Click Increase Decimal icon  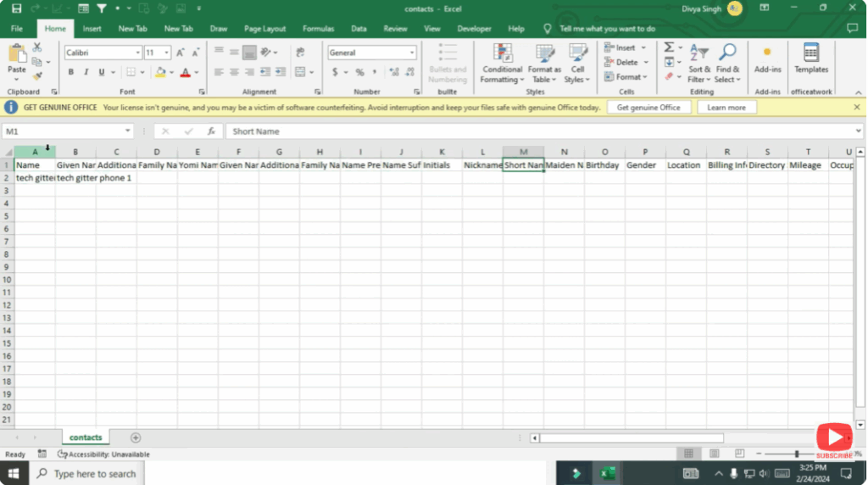[394, 72]
